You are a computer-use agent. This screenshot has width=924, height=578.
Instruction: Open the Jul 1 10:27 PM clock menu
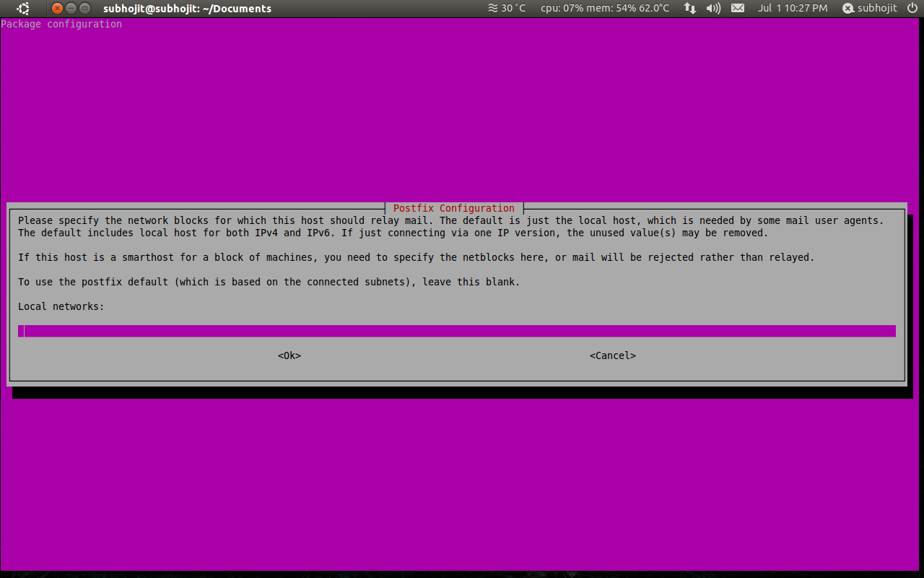(793, 9)
